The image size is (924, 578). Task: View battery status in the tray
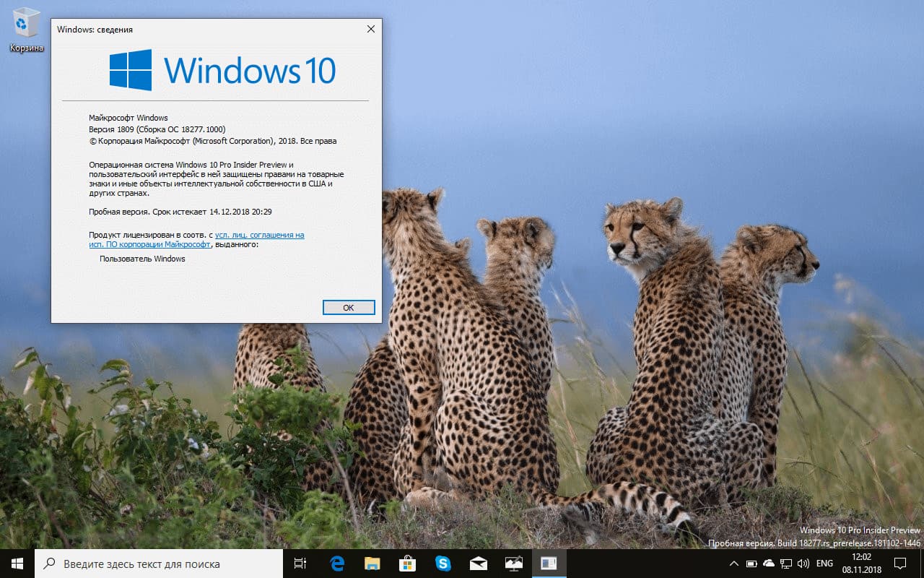point(751,564)
